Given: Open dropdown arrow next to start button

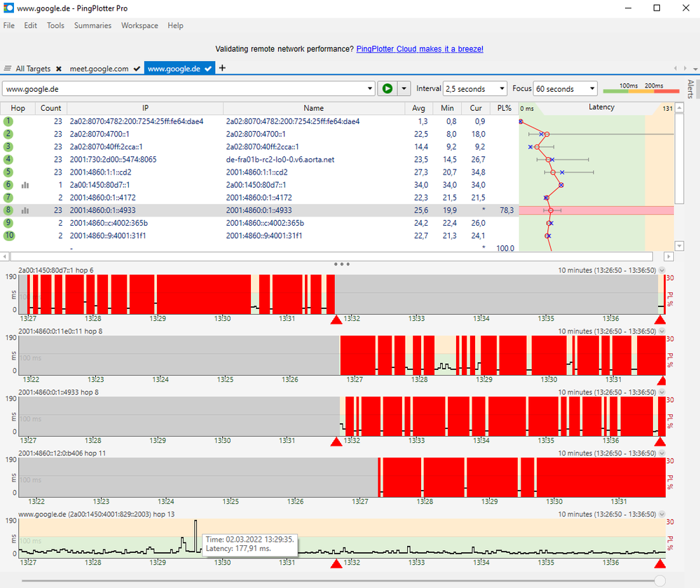Looking at the screenshot, I should (404, 88).
